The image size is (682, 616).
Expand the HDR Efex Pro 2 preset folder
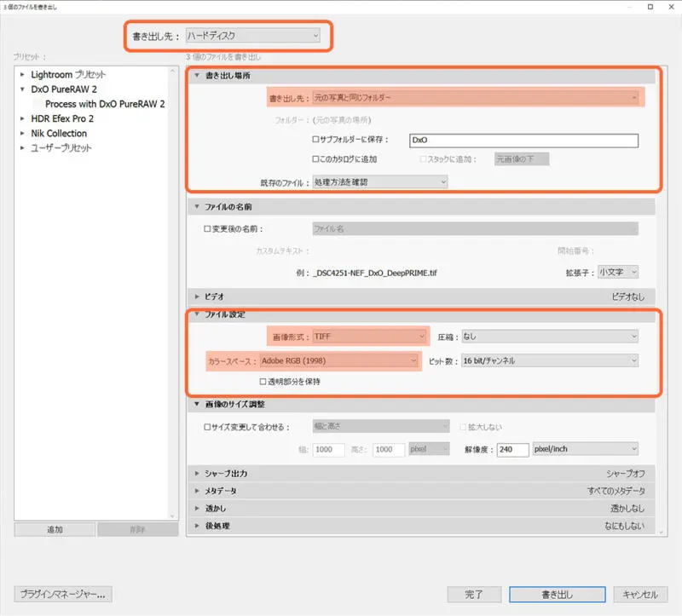click(x=22, y=118)
